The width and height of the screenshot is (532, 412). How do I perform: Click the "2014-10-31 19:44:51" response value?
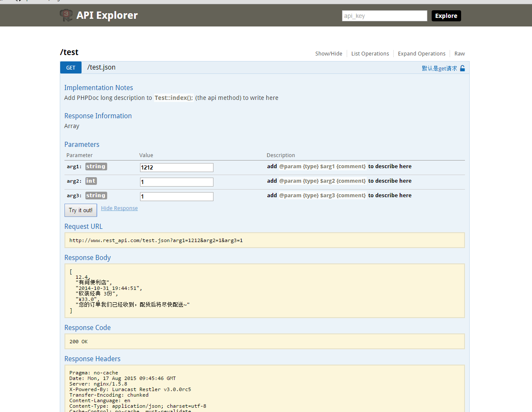click(109, 288)
